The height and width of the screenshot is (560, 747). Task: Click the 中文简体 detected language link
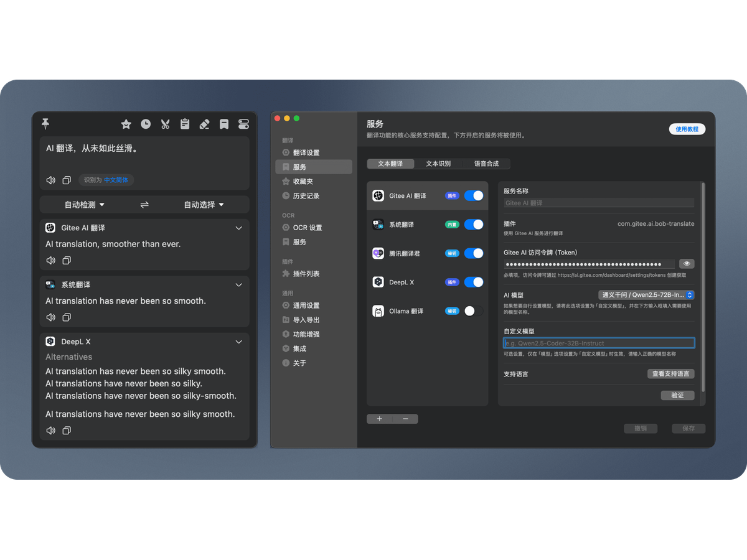pyautogui.click(x=116, y=180)
